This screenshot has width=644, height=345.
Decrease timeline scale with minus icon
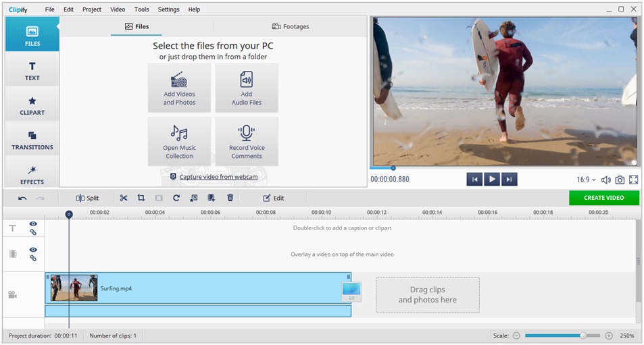516,336
